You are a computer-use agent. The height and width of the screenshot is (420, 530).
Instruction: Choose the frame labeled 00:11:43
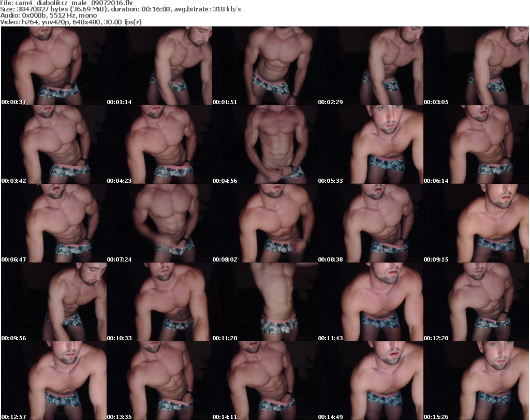tap(371, 302)
